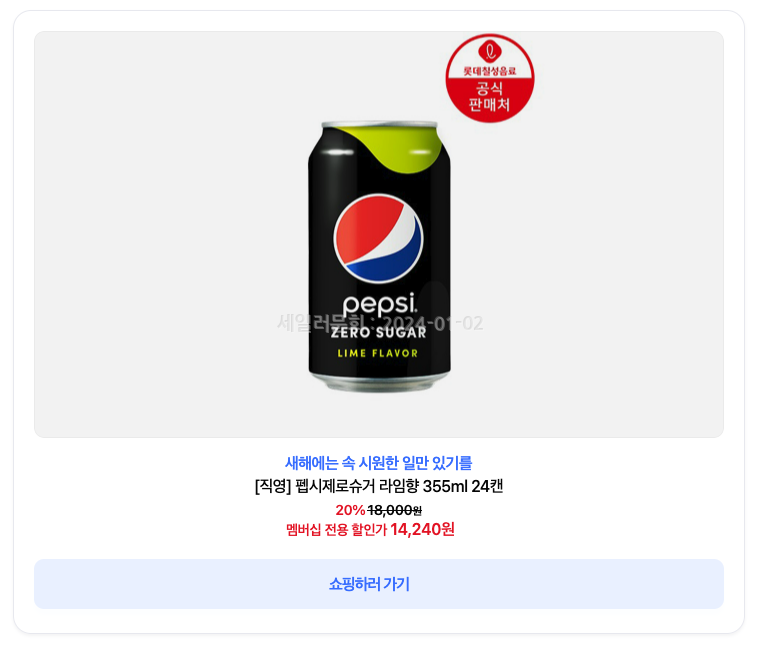This screenshot has height=645, width=764.
Task: Click the Lotte logo atop the badge
Action: point(490,51)
